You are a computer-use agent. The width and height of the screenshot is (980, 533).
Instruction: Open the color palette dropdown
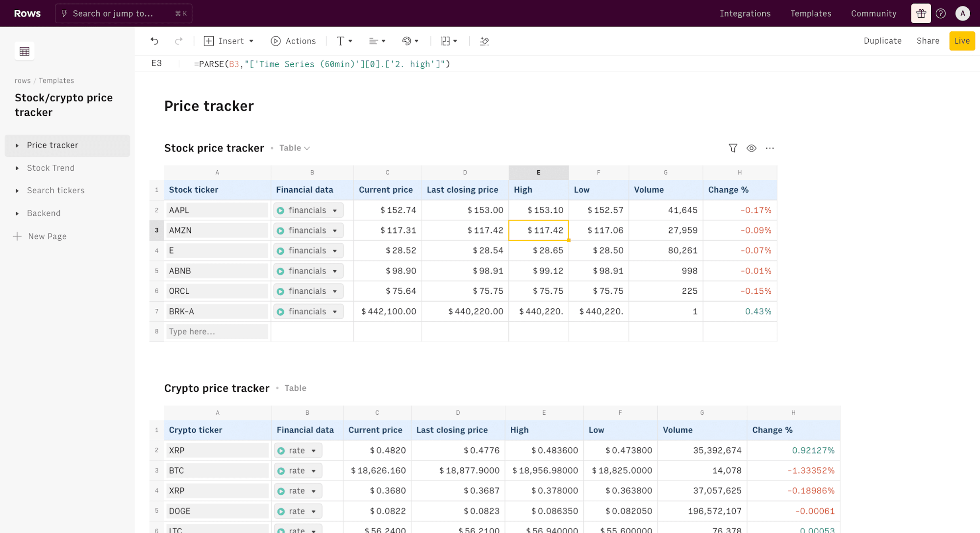[x=410, y=41]
